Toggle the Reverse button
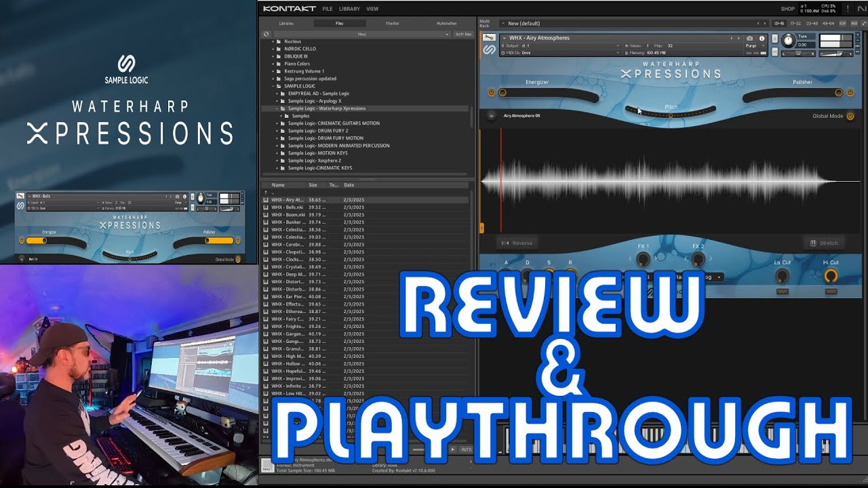The image size is (868, 488). click(517, 243)
